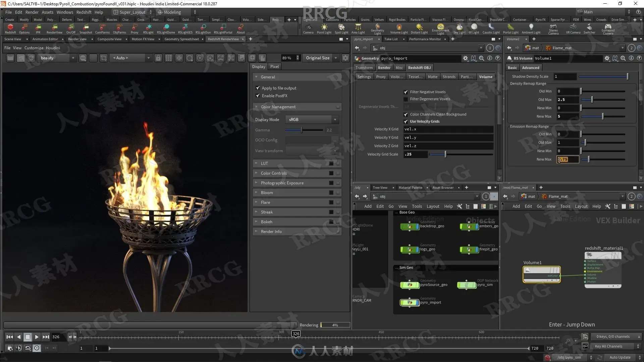Image resolution: width=644 pixels, height=362 pixels.
Task: Open the beauty AOV dropdown
Action: (x=57, y=58)
